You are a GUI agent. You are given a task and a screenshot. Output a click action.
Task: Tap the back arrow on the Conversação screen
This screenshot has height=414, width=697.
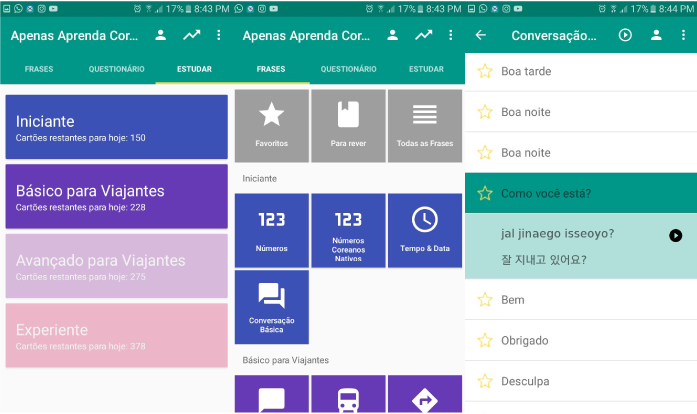point(481,35)
